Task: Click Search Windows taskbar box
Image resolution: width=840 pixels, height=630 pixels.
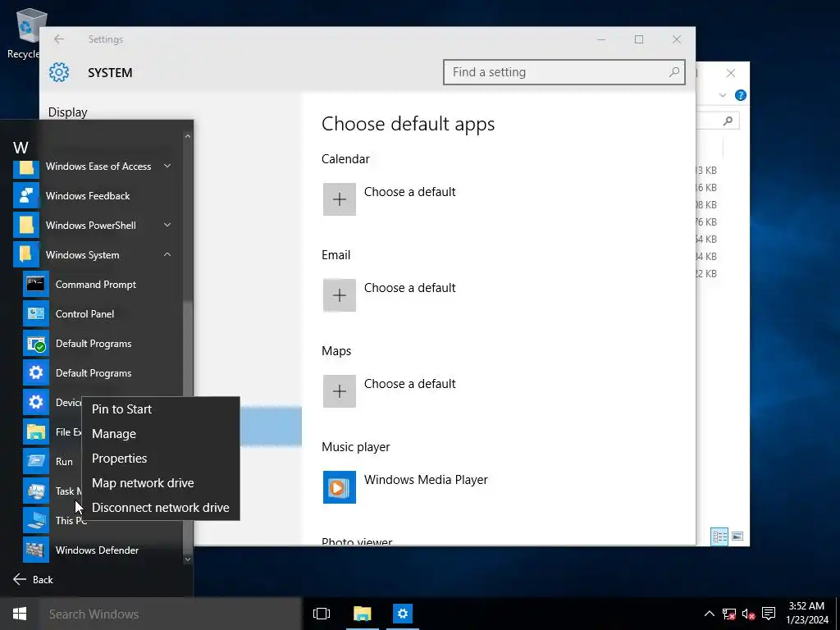Action: click(171, 614)
